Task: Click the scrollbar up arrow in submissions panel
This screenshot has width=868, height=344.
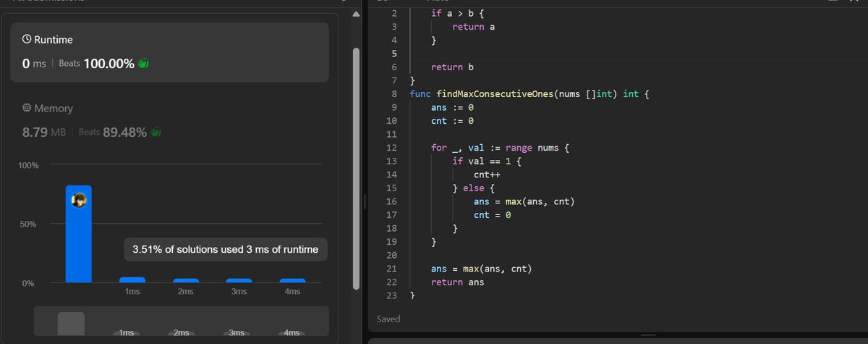Action: (x=354, y=14)
